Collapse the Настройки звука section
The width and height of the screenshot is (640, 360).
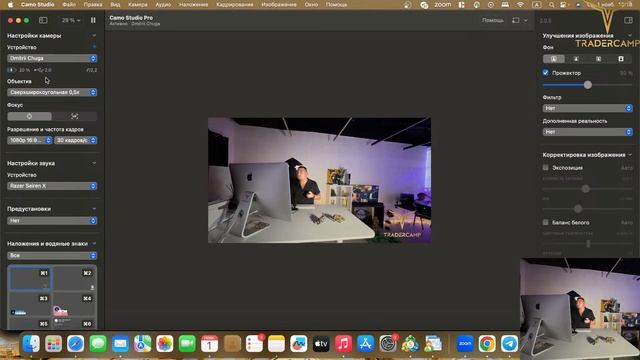(94, 163)
